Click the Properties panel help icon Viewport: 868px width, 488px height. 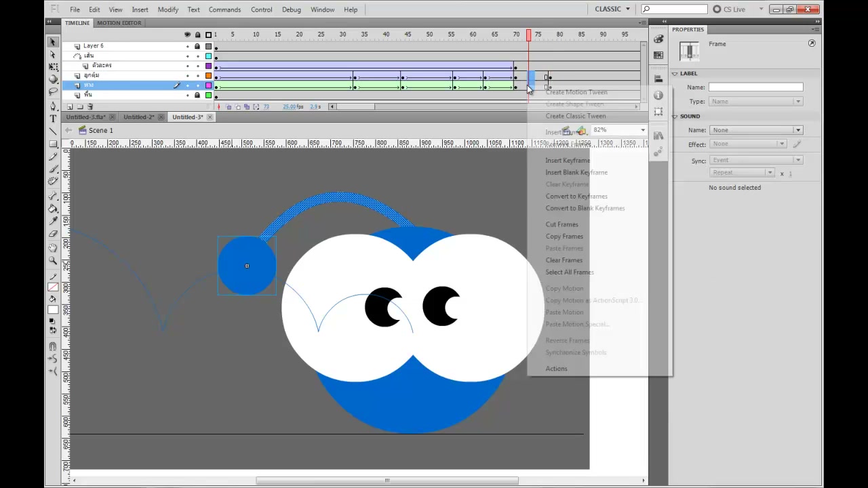tap(812, 43)
